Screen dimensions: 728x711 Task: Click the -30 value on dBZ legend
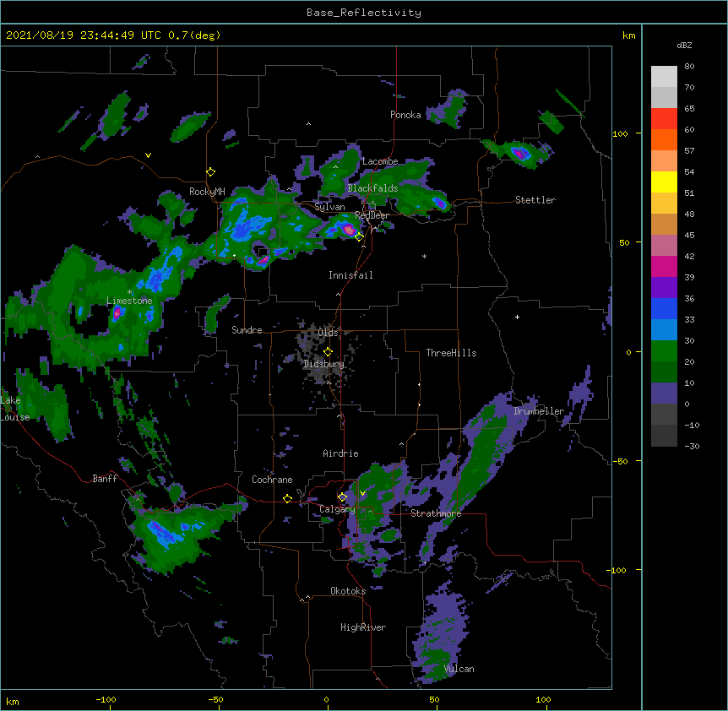click(x=692, y=446)
